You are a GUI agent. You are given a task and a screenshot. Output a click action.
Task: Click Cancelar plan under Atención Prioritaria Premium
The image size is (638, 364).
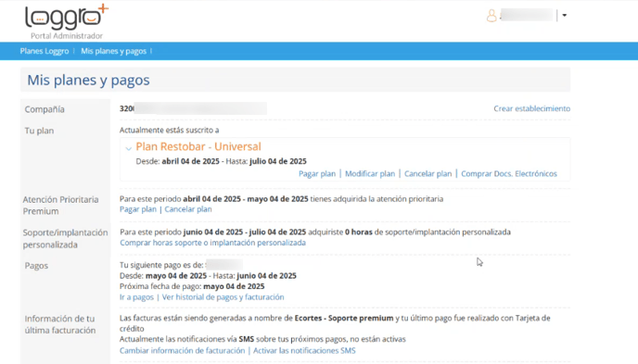click(x=188, y=209)
